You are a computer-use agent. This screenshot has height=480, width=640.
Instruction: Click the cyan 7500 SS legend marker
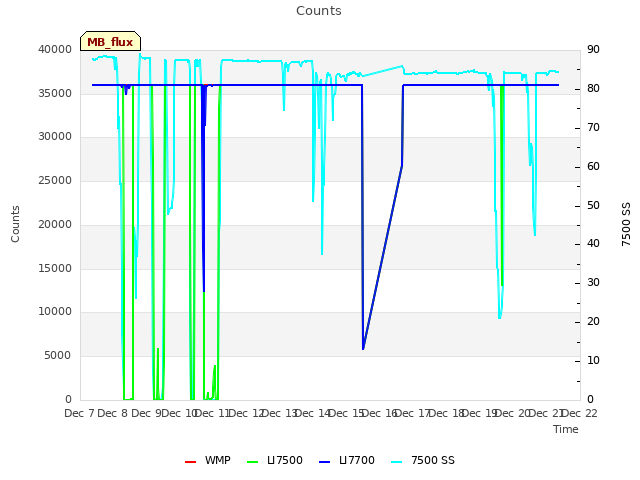pos(396,462)
